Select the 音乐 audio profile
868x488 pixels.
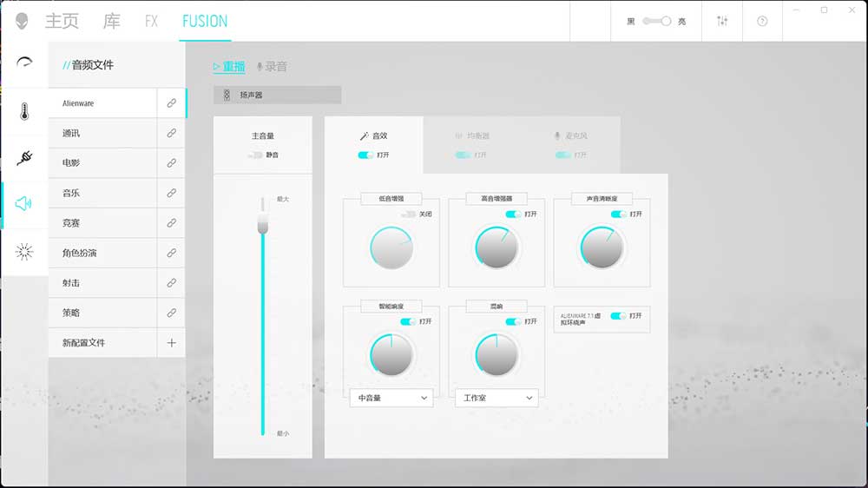pyautogui.click(x=102, y=193)
